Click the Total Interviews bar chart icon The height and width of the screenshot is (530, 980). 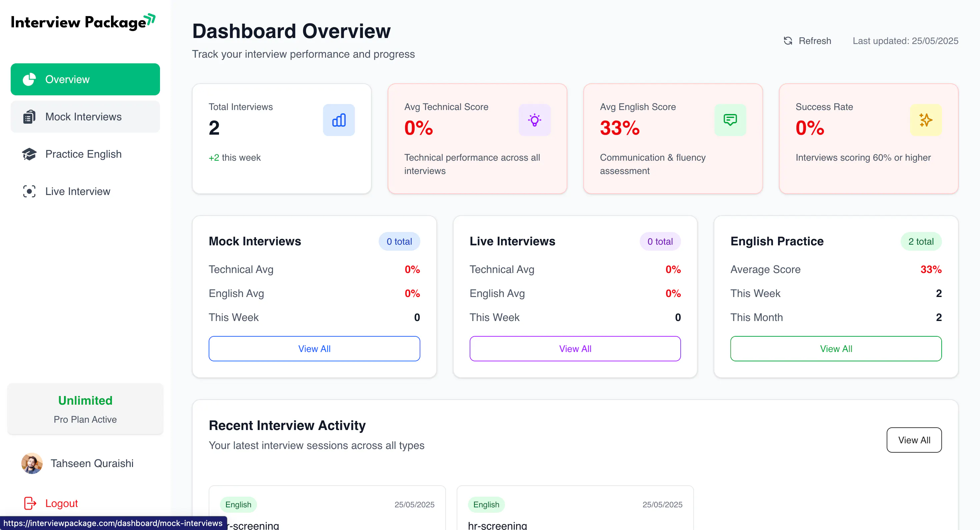(339, 120)
